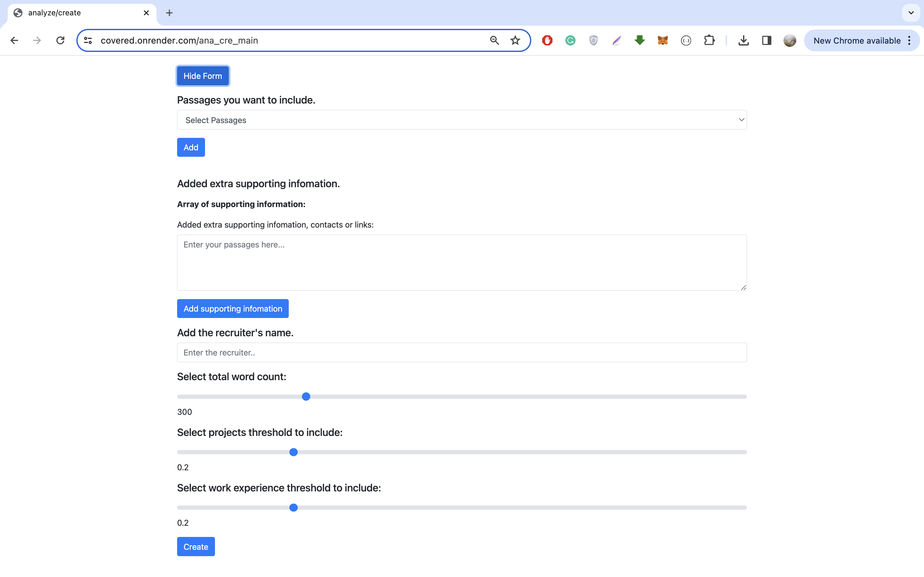Click into the recruiter's name field
924x577 pixels.
click(461, 352)
